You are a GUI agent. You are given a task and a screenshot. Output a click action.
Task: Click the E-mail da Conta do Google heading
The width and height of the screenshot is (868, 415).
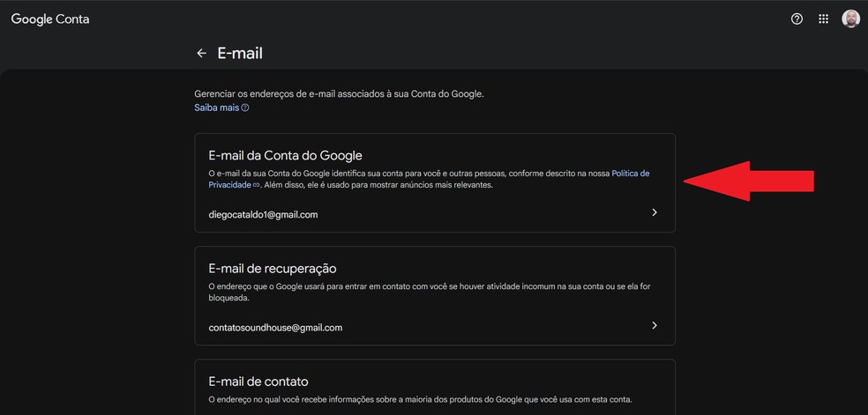point(285,155)
